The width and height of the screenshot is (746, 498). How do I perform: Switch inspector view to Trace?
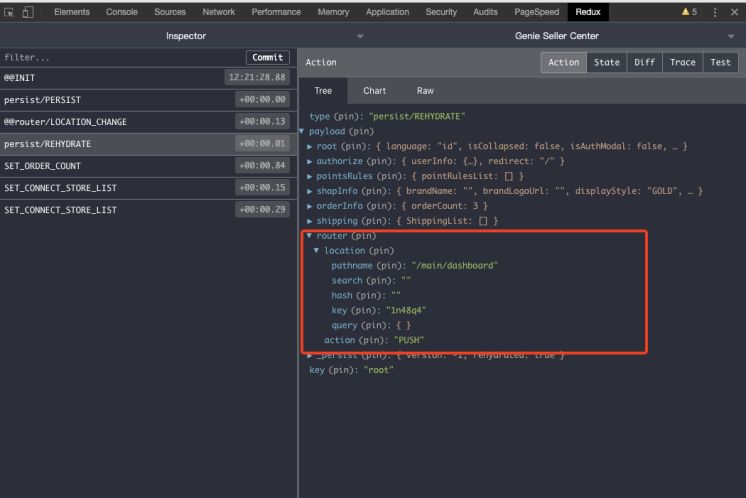[683, 62]
